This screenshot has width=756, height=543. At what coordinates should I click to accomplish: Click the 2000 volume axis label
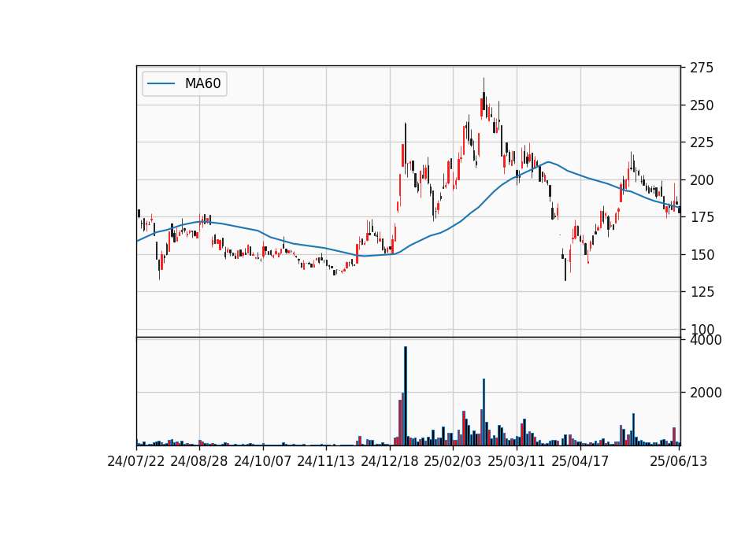point(706,393)
